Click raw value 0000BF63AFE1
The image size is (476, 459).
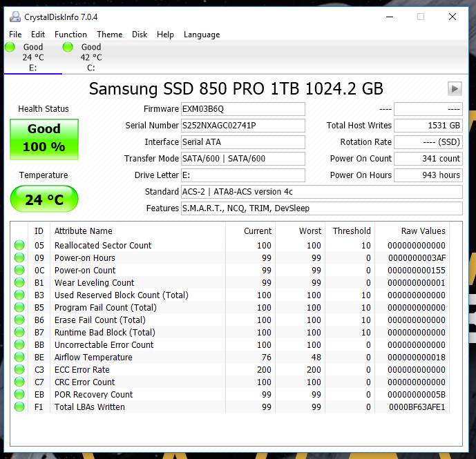417,407
